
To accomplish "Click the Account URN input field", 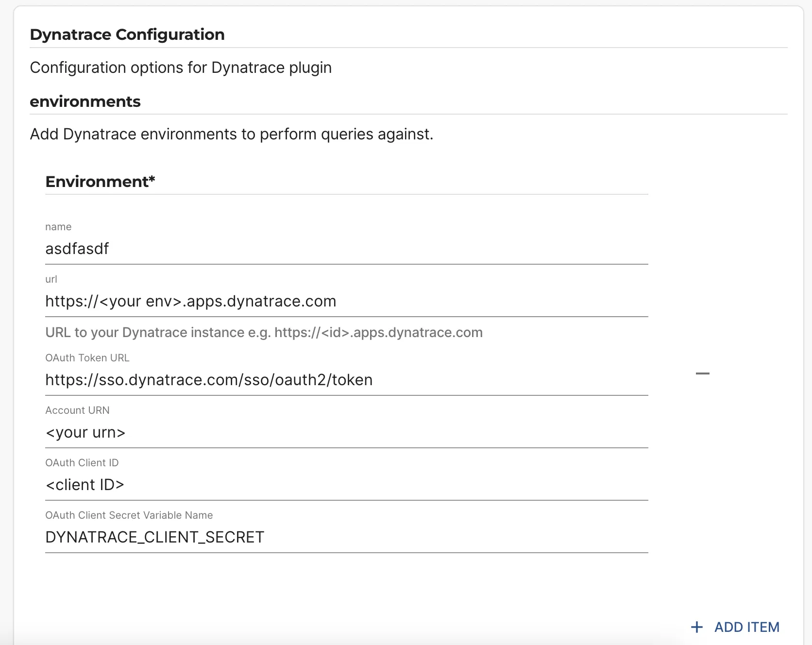I will coord(346,433).
